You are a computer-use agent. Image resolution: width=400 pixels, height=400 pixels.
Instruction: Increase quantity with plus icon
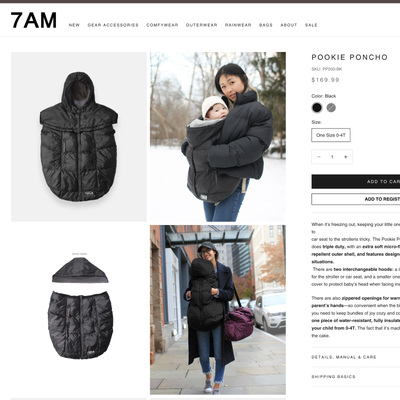tap(346, 157)
